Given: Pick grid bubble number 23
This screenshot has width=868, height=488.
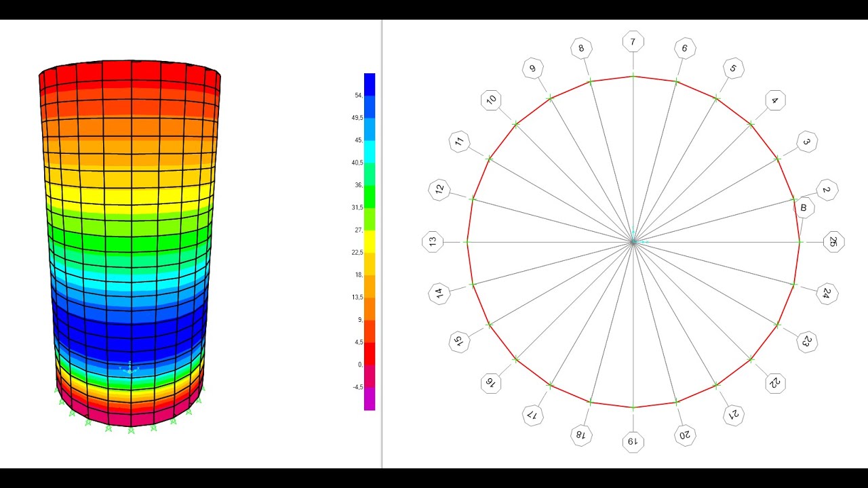Looking at the screenshot, I should click(806, 342).
